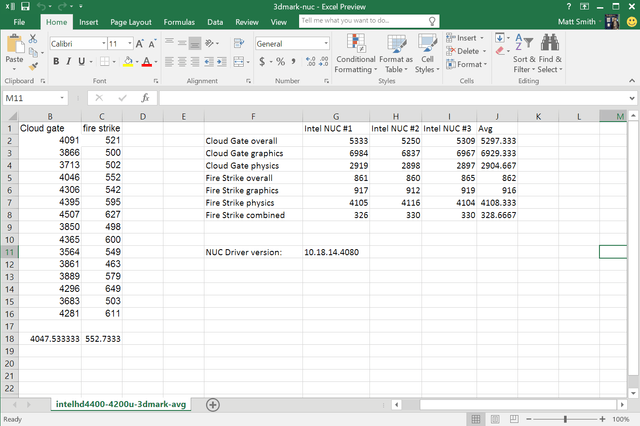This screenshot has width=640, height=426.
Task: Click Merge & Center icon
Action: [239, 62]
